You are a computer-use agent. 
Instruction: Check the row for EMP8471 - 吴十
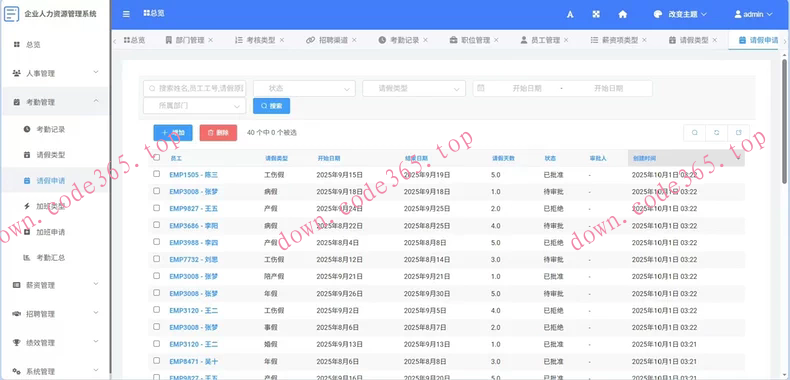[x=157, y=360]
